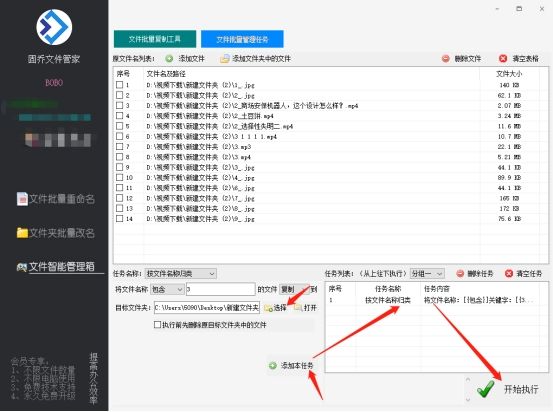This screenshot has height=412, width=553.
Task: Enable 执行前先删除原目标文件夹中的文件 checkbox
Action: [158, 325]
